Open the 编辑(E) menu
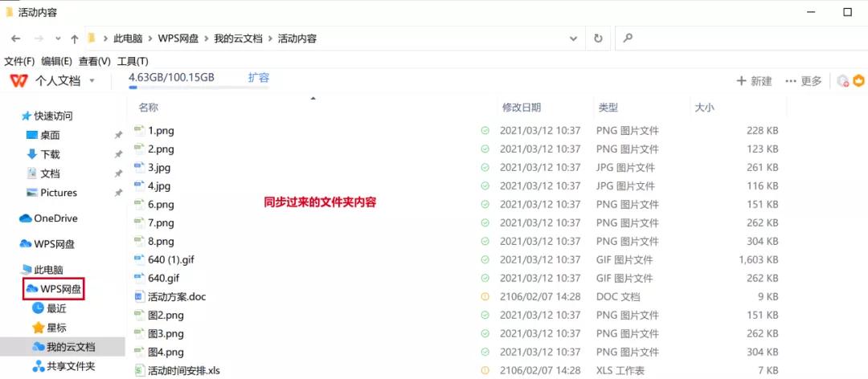Image resolution: width=868 pixels, height=379 pixels. tap(56, 61)
